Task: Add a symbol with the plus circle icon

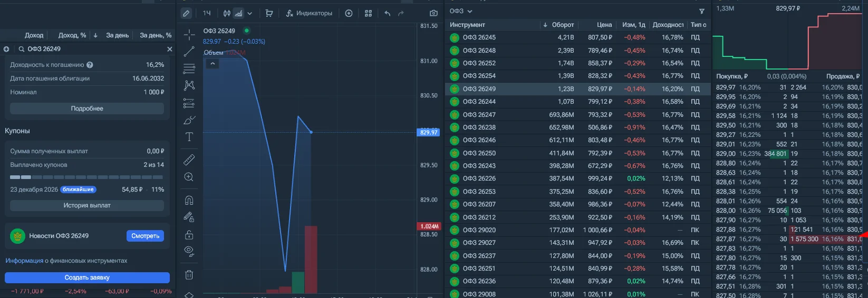Action: tap(349, 13)
